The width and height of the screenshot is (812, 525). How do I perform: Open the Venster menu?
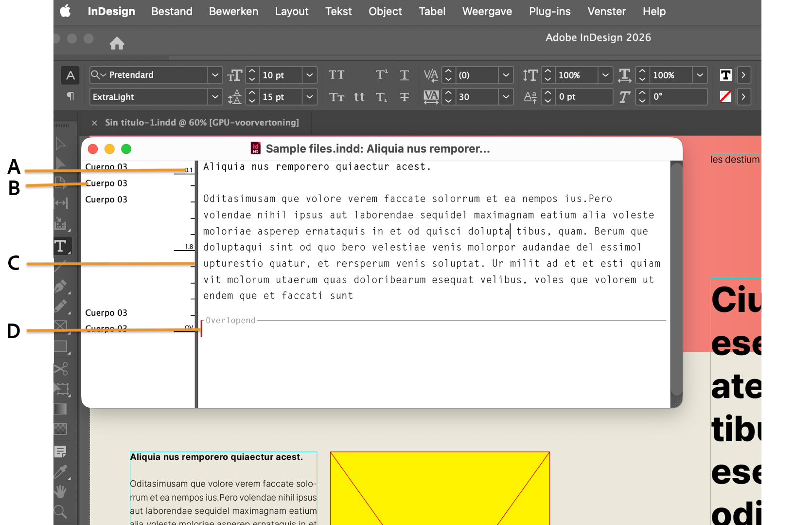(606, 11)
